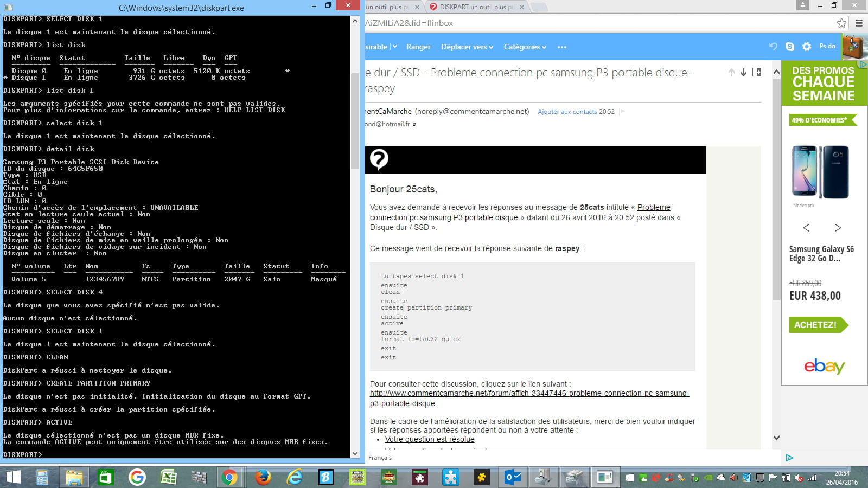Screen dimensions: 868x488
Task: Launch Firefox from the taskbar
Action: coord(263,477)
